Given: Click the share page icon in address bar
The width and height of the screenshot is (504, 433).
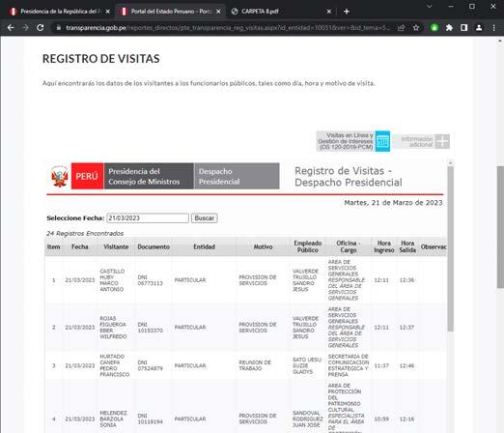Looking at the screenshot, I should click(401, 28).
